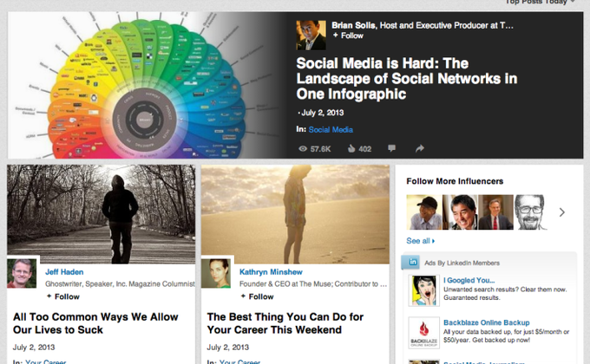This screenshot has height=364, width=590.
Task: Click Jeff Haden's avatar photo
Action: 22,273
